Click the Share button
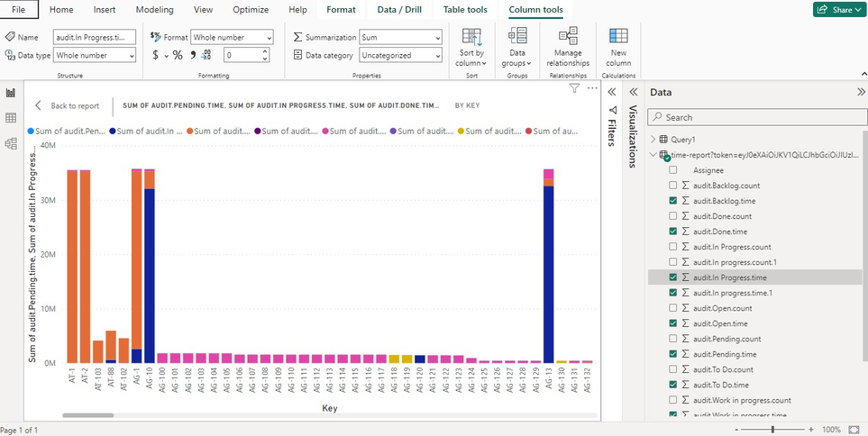Image resolution: width=868 pixels, height=436 pixels. 837,10
